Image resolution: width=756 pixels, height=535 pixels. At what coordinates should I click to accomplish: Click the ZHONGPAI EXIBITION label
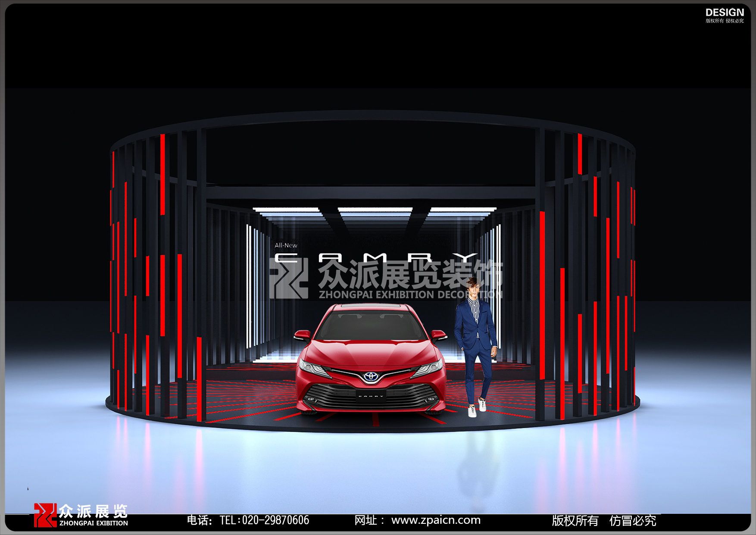tap(94, 523)
